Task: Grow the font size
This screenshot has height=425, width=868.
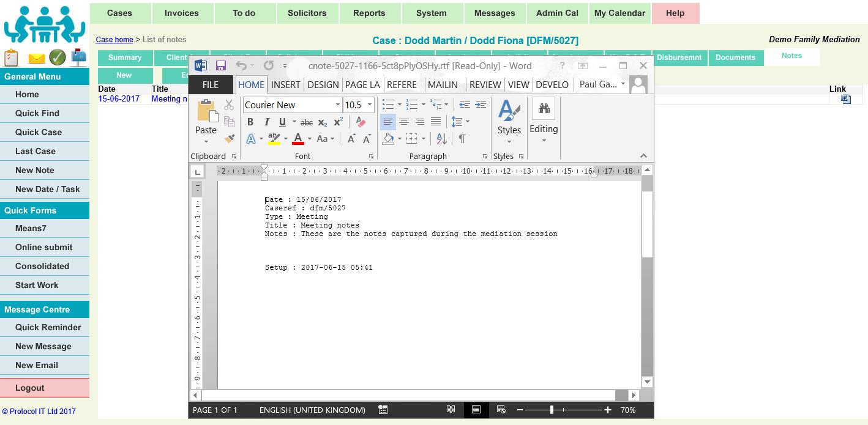Action: (351, 139)
